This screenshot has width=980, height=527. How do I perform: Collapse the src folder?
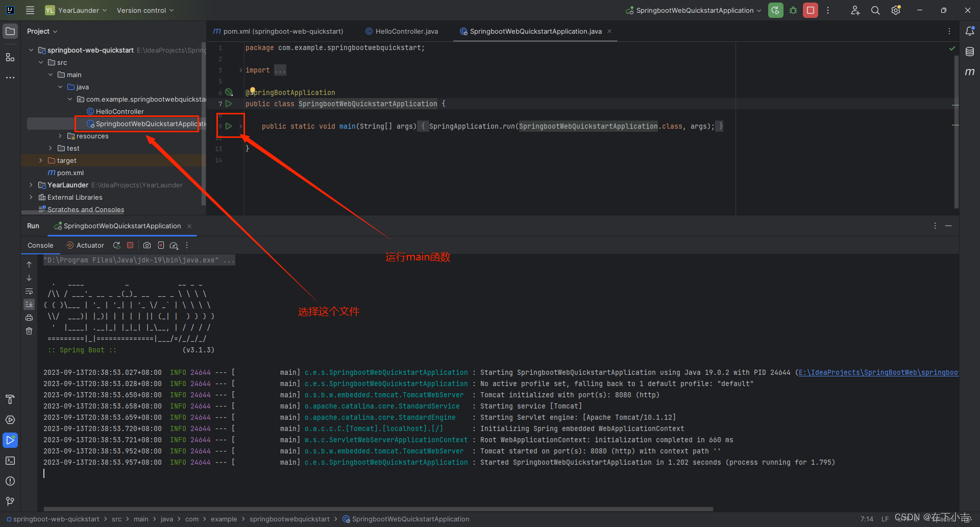coord(41,62)
